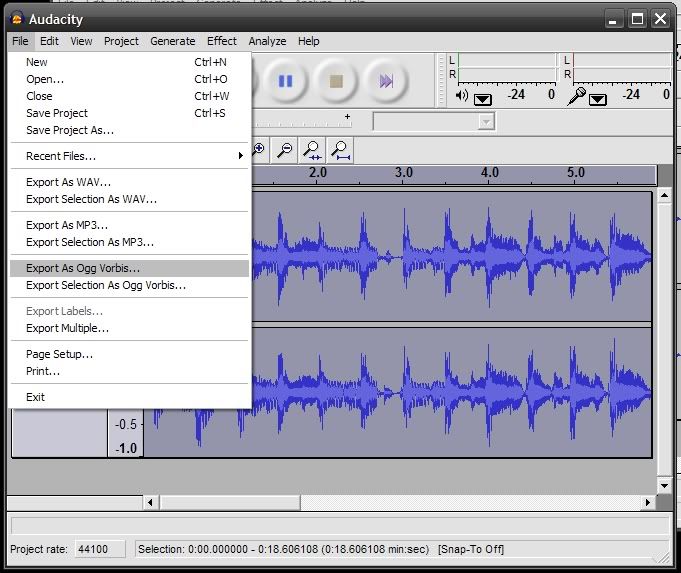The height and width of the screenshot is (573, 681).
Task: Click the input level meter bar
Action: click(x=622, y=67)
